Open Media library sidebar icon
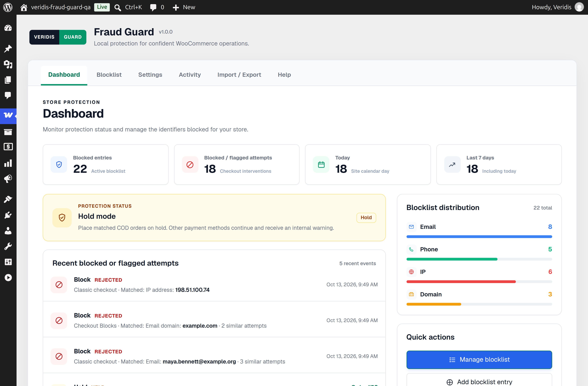 [x=8, y=64]
